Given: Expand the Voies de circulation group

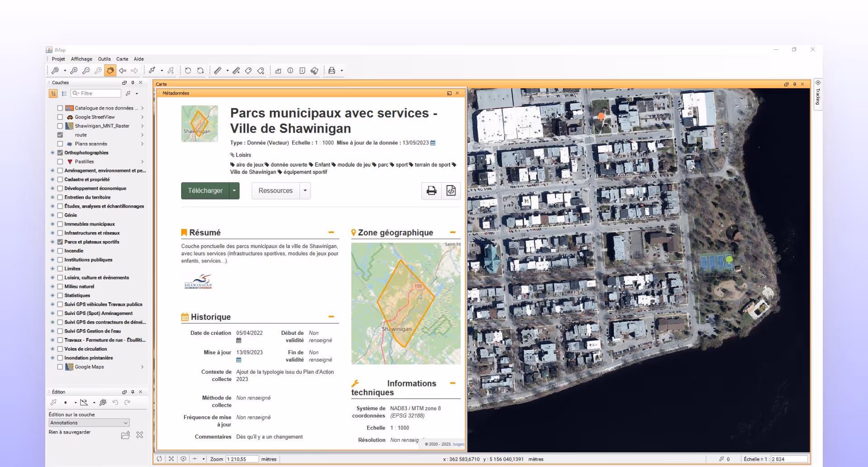Looking at the screenshot, I should coord(52,349).
